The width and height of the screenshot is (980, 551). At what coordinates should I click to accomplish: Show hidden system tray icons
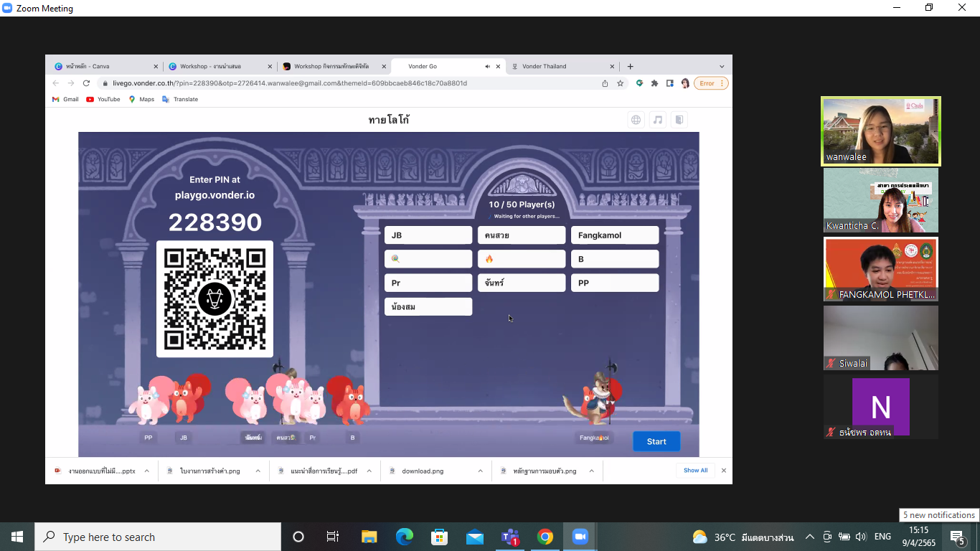pyautogui.click(x=809, y=537)
